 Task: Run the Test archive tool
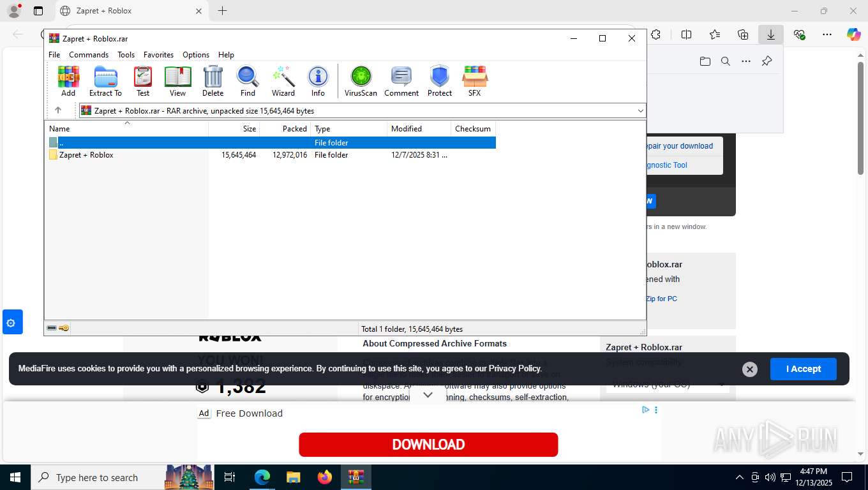[x=143, y=81]
